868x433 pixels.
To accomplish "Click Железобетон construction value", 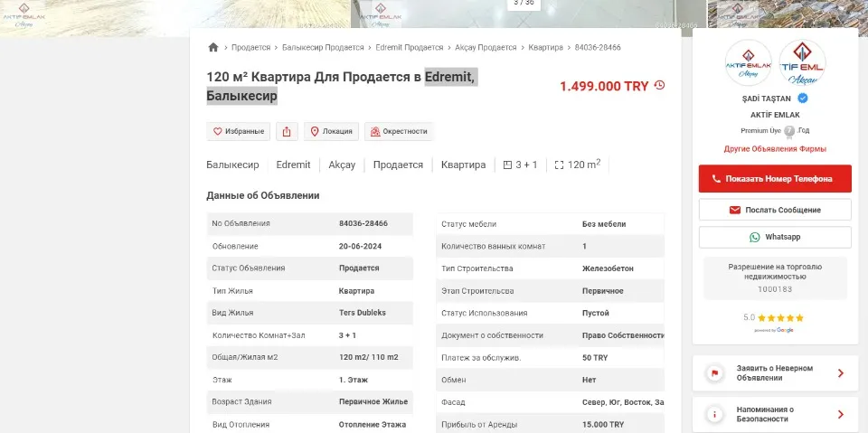I will [x=608, y=268].
